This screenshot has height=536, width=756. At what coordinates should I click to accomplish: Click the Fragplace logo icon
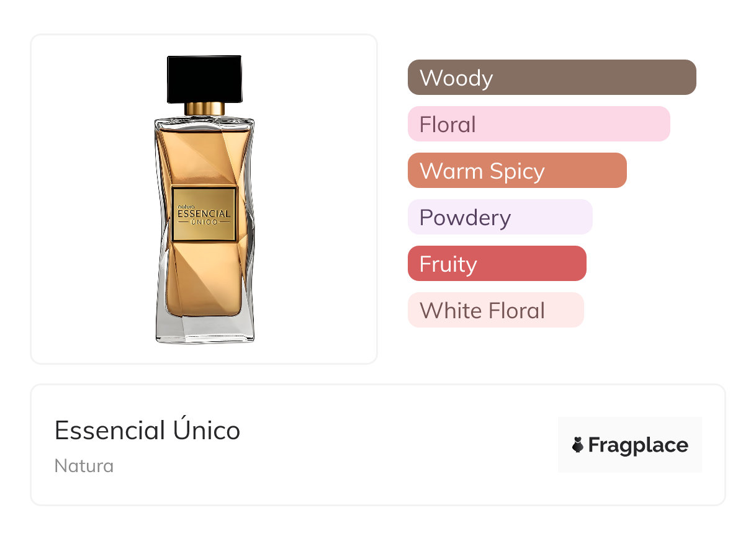578,445
